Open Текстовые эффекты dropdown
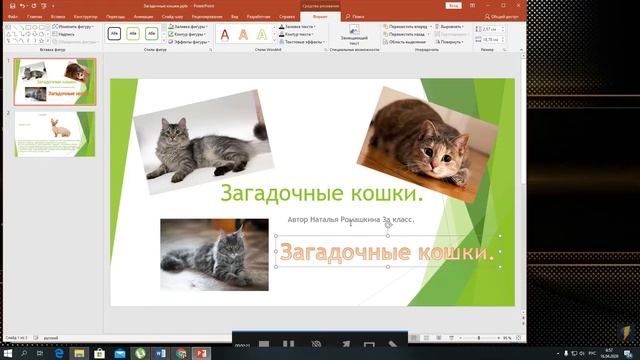Image resolution: width=640 pixels, height=360 pixels. pos(302,42)
